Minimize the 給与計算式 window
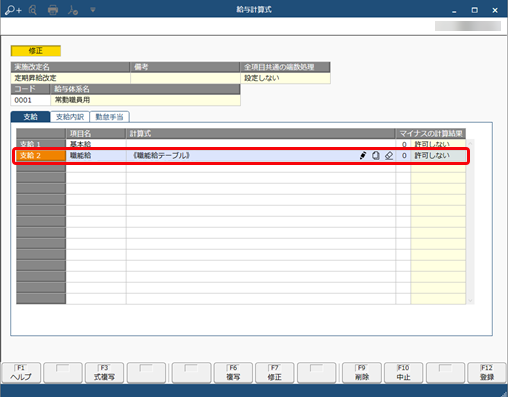 (x=454, y=11)
